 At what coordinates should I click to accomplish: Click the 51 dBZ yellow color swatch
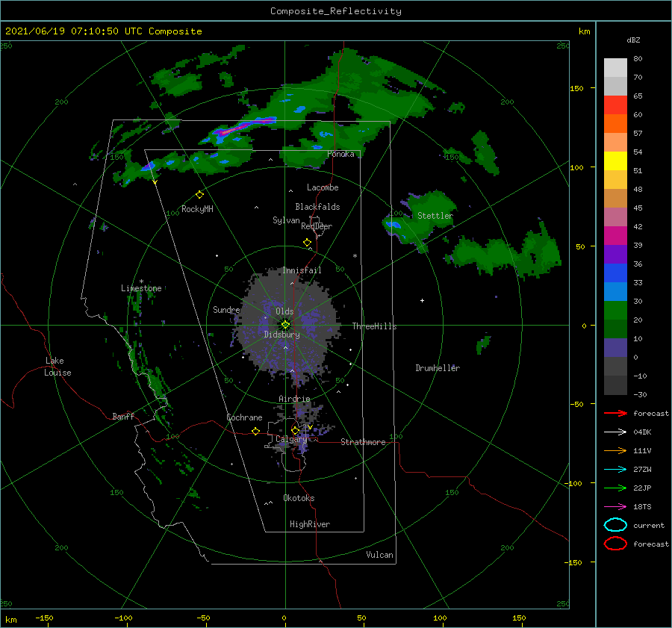click(x=615, y=161)
